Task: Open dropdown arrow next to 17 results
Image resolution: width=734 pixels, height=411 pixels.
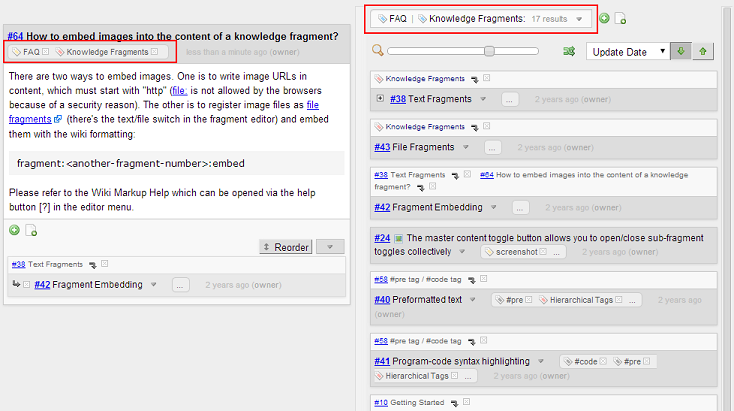Action: point(579,19)
